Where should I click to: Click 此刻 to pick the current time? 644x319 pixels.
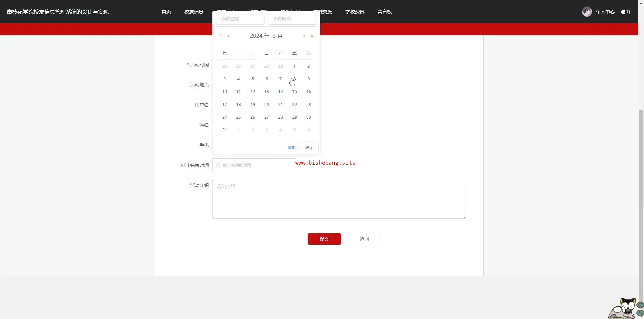click(x=292, y=148)
